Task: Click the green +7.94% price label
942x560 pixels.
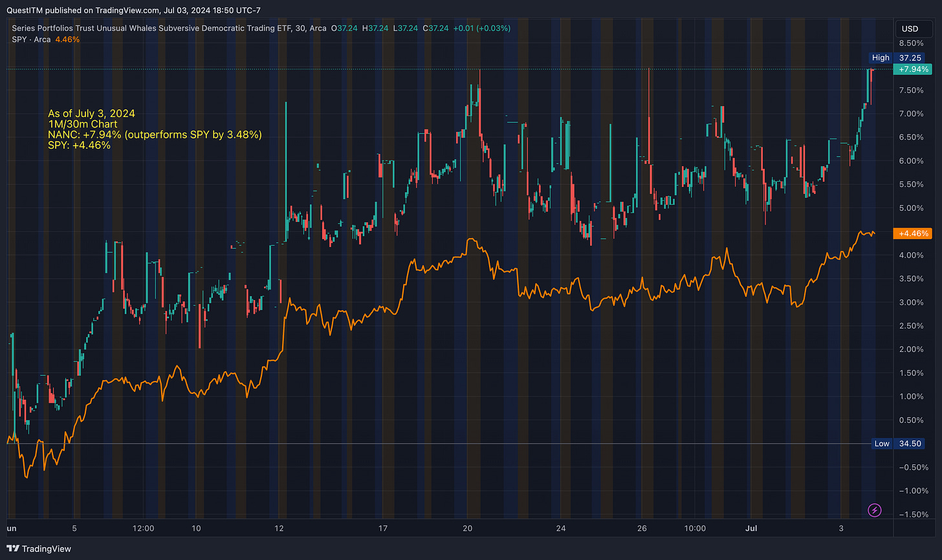Action: [x=912, y=69]
